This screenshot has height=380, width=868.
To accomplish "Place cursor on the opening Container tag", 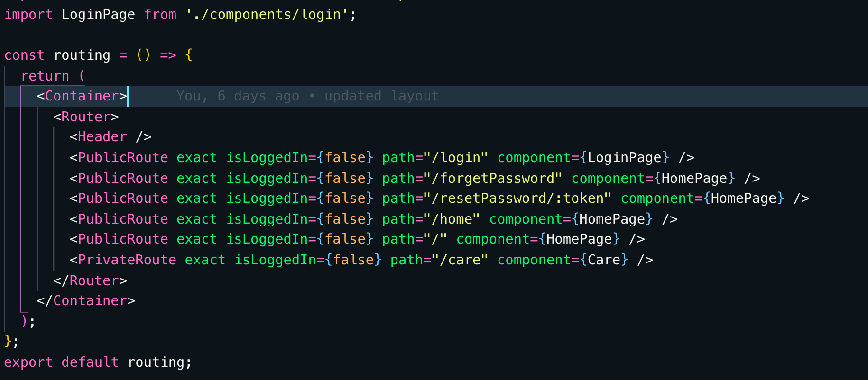I will pos(82,96).
